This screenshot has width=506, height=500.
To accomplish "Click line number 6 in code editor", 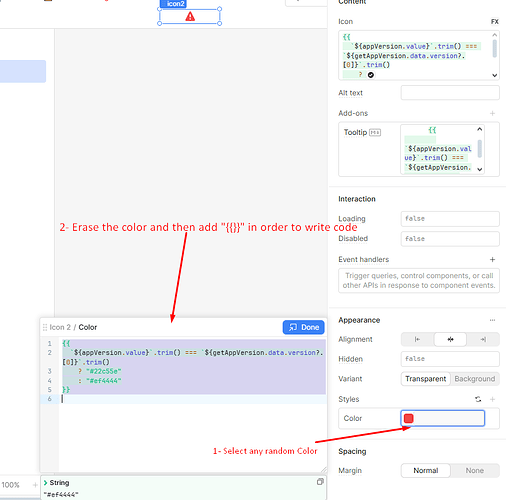I will tap(49, 399).
